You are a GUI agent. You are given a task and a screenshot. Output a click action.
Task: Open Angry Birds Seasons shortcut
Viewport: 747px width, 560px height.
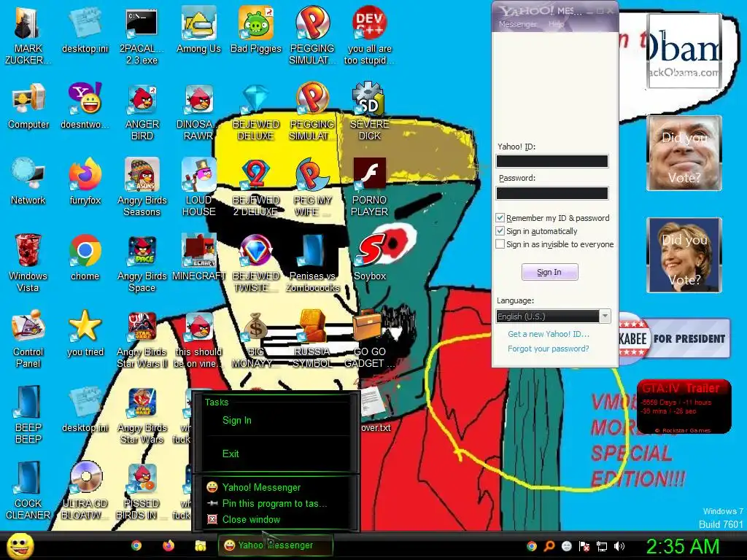[142, 187]
